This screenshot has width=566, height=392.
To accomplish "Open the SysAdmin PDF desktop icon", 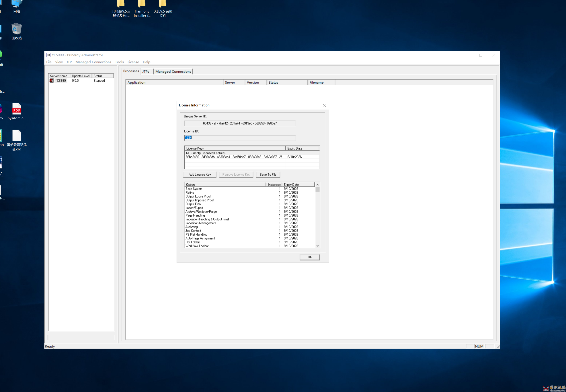I will 16,109.
